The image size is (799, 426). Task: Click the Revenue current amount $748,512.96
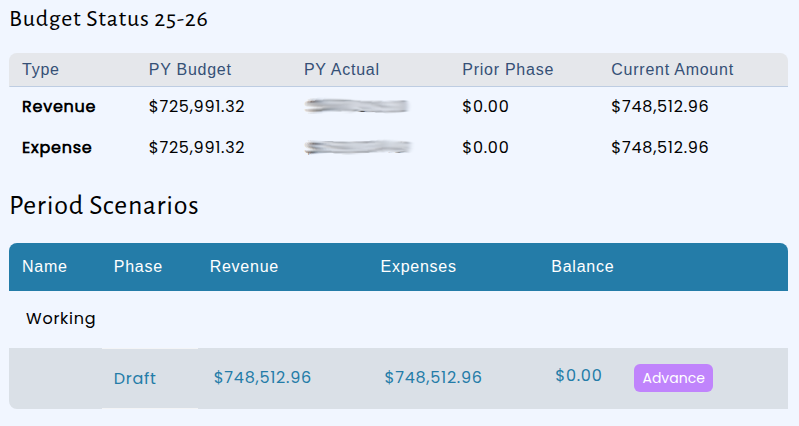click(x=660, y=106)
